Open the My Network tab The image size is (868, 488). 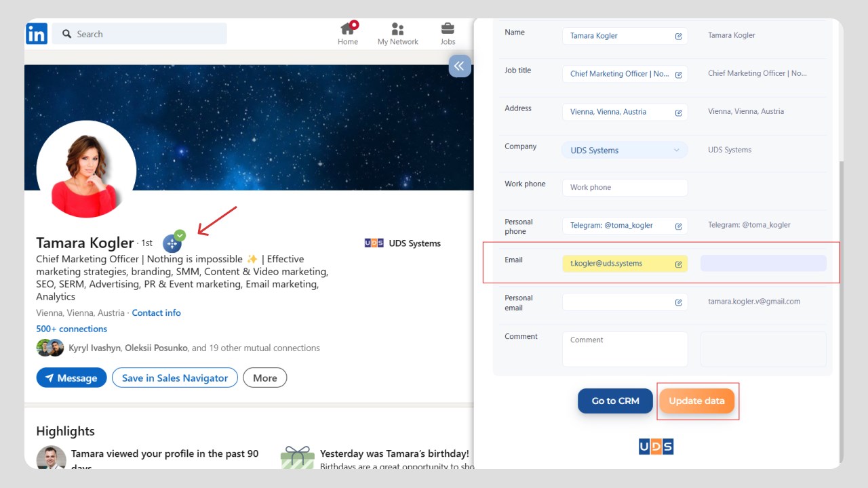pos(398,34)
